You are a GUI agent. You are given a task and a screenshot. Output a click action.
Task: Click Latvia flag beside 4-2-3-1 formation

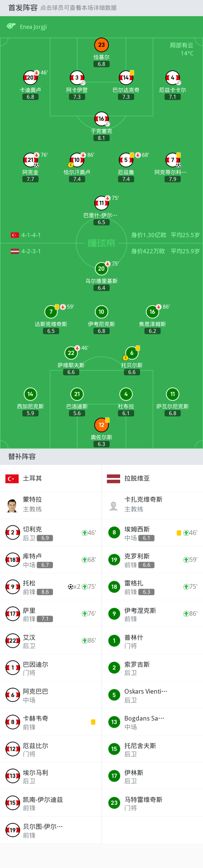[x=15, y=251]
